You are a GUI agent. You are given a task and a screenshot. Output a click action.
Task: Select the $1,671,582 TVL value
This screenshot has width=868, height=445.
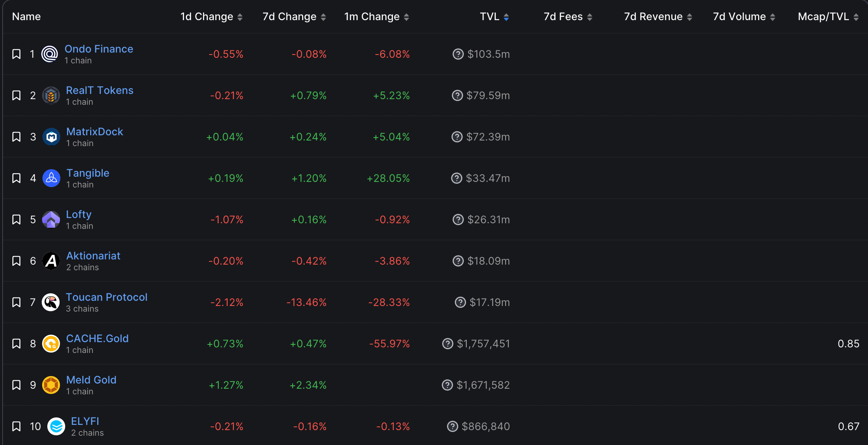point(483,385)
